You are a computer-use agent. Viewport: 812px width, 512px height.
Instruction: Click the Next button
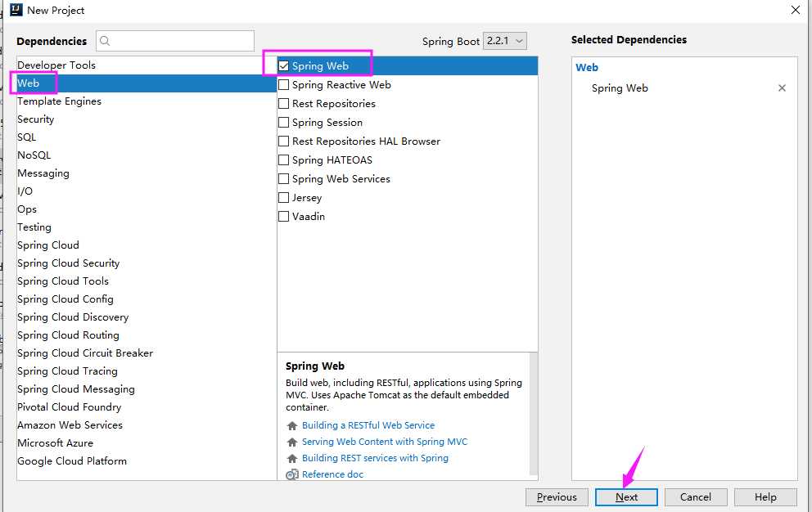click(626, 497)
